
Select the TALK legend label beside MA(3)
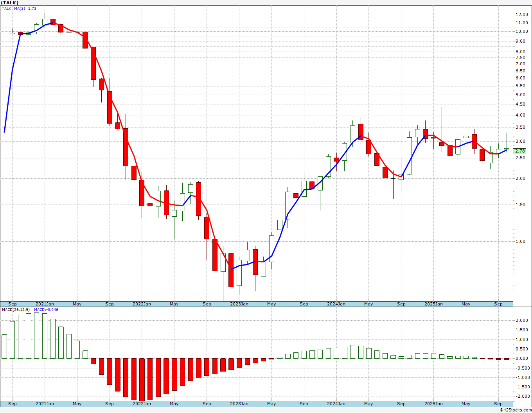(6, 8)
